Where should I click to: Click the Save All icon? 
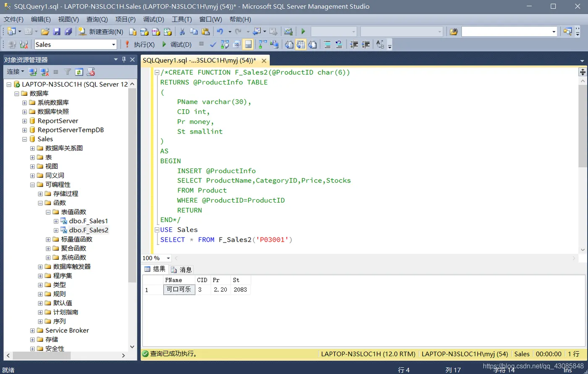click(x=68, y=32)
